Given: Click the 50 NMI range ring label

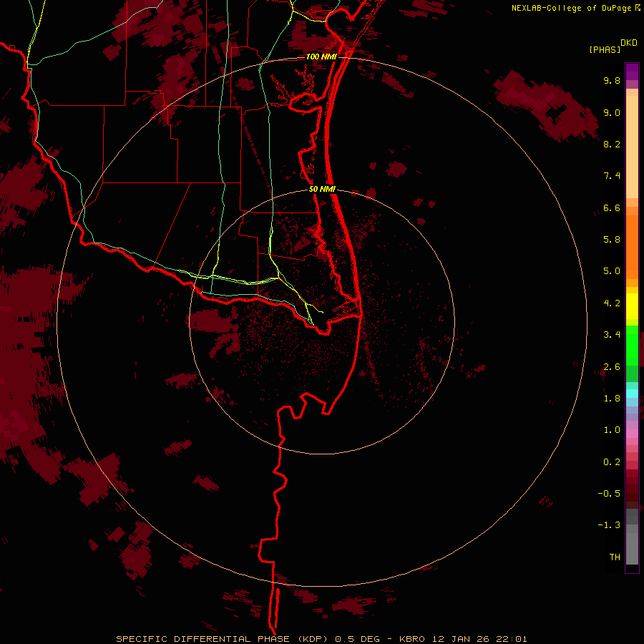Looking at the screenshot, I should click(323, 189).
